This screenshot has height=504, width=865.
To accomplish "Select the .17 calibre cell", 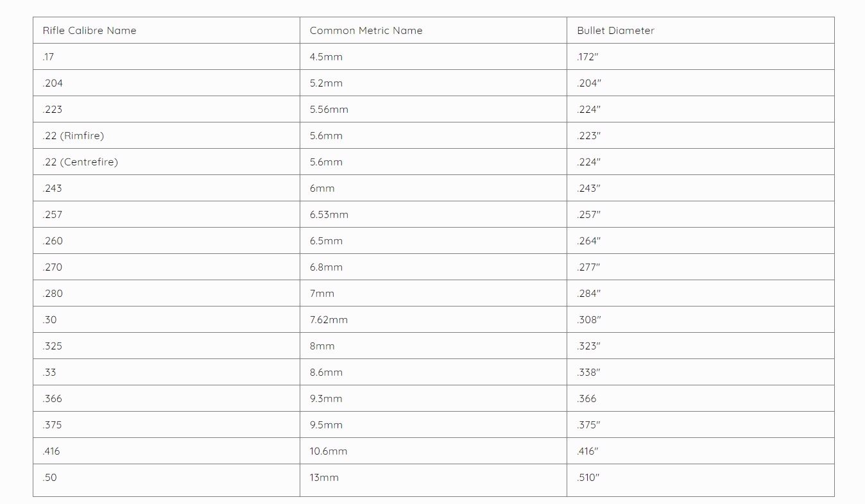I will [x=49, y=57].
